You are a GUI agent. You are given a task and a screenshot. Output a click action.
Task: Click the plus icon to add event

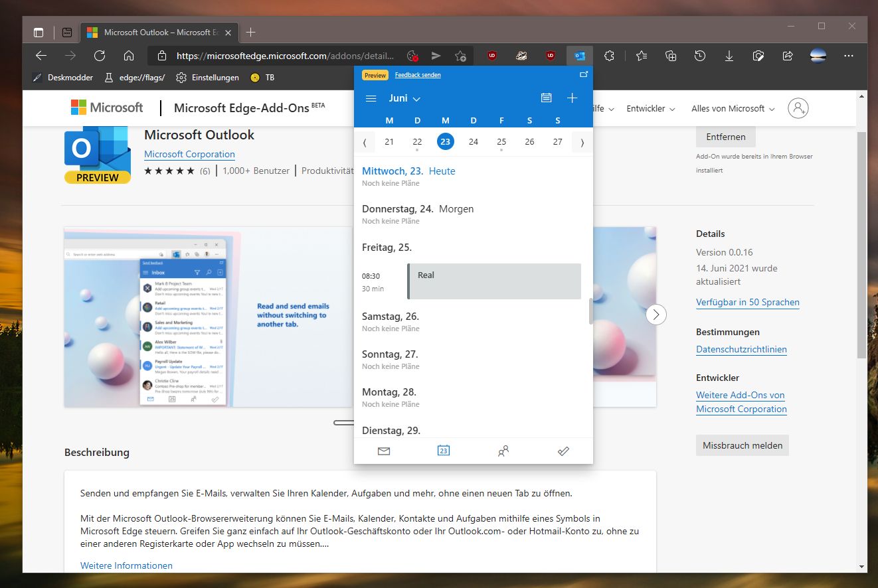click(x=572, y=98)
